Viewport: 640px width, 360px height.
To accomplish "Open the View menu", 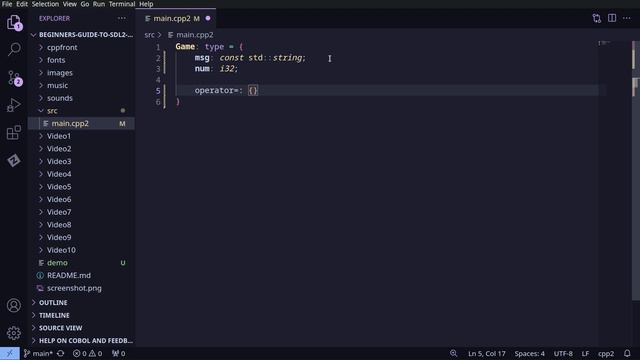I will (69, 4).
